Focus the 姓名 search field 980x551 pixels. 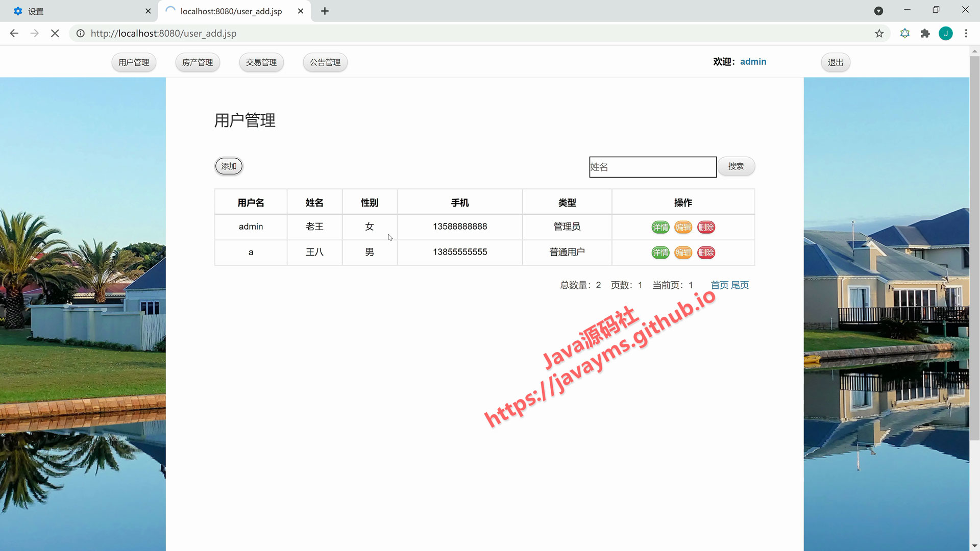(x=653, y=167)
